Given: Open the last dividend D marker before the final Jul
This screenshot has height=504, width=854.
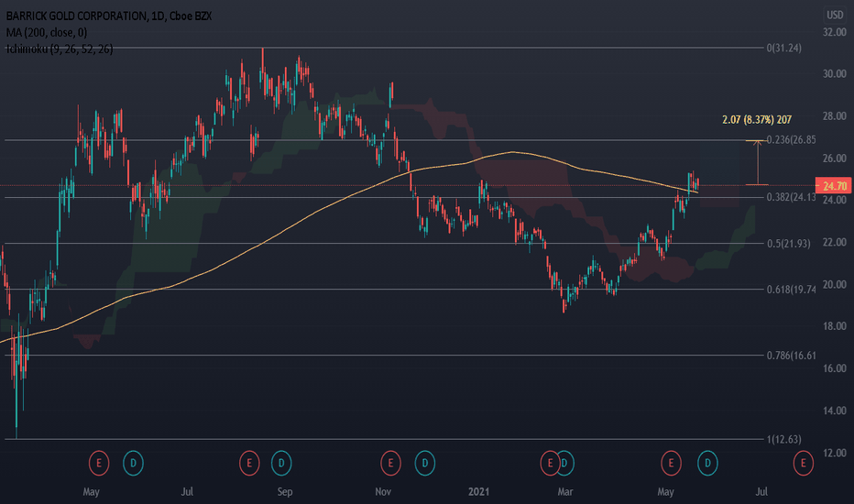Looking at the screenshot, I should [x=707, y=464].
